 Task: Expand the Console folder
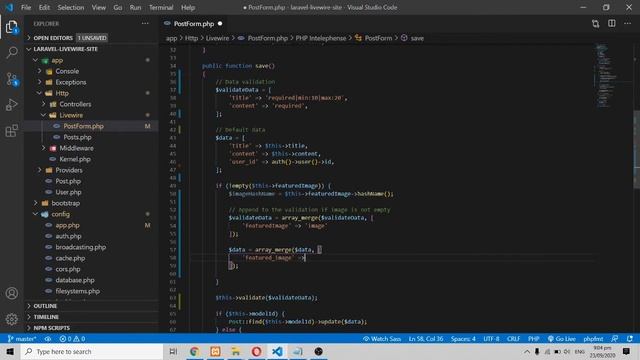pyautogui.click(x=67, y=71)
